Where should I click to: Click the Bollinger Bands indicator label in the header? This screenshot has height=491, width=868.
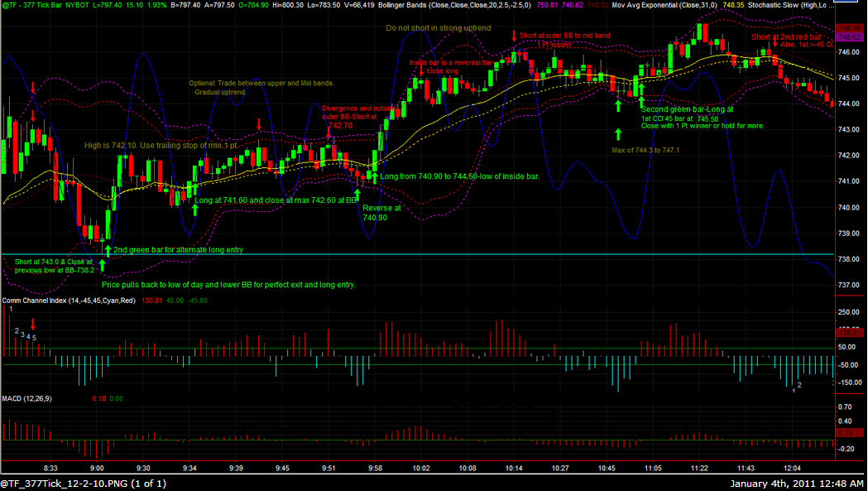pos(455,5)
